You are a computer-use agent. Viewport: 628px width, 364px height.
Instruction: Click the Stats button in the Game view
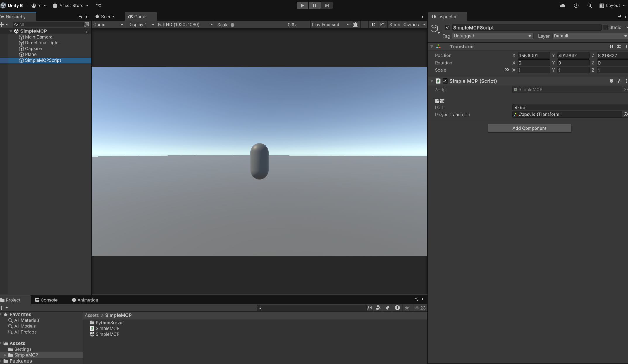394,25
